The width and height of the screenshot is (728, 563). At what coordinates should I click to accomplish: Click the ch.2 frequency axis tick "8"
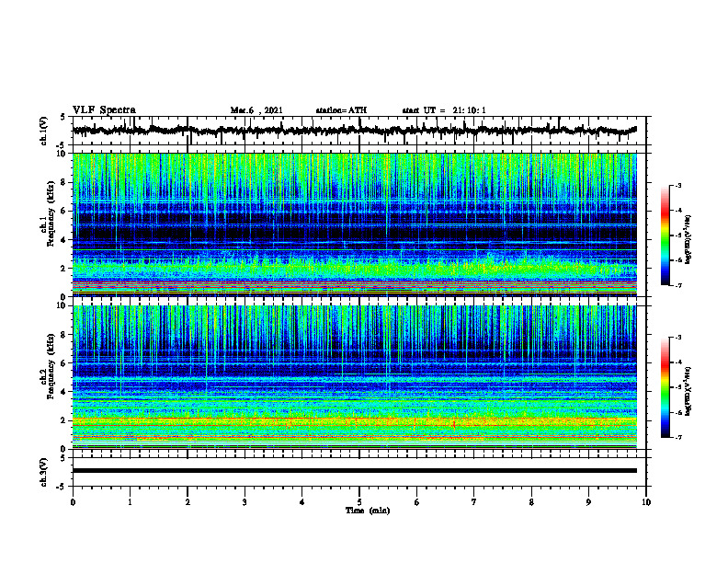[x=64, y=335]
